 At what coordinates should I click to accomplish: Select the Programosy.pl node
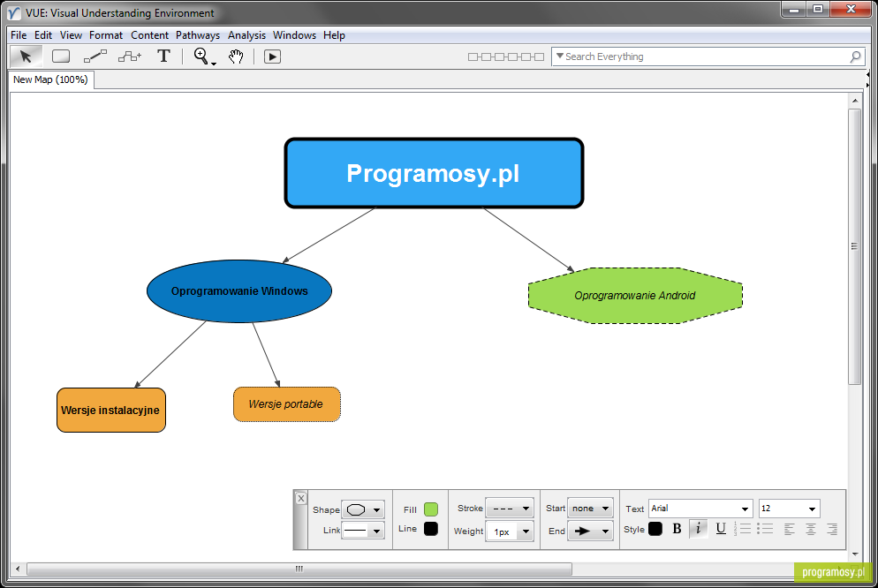[434, 173]
